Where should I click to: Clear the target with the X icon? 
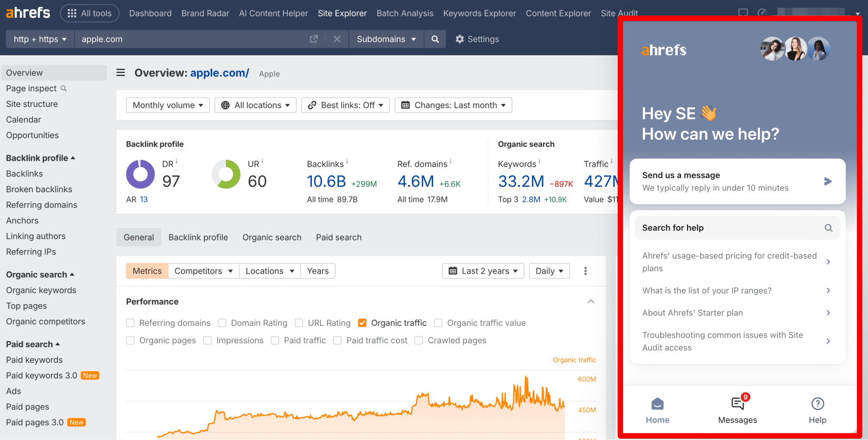coord(337,39)
